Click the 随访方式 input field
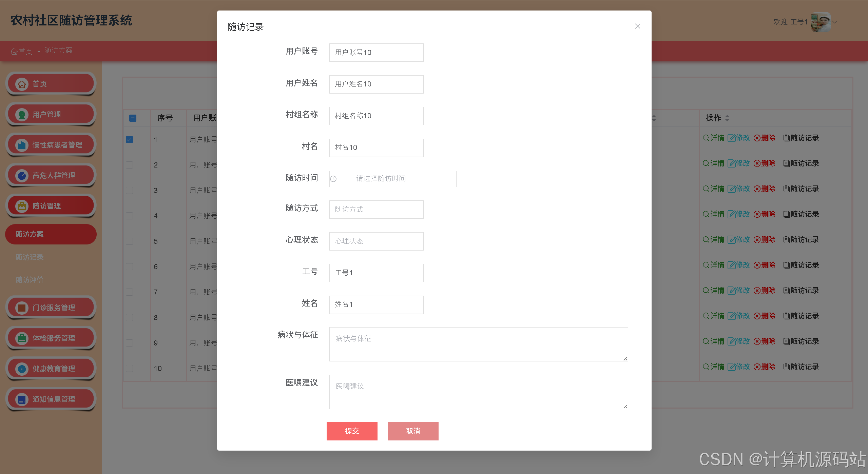 point(376,210)
